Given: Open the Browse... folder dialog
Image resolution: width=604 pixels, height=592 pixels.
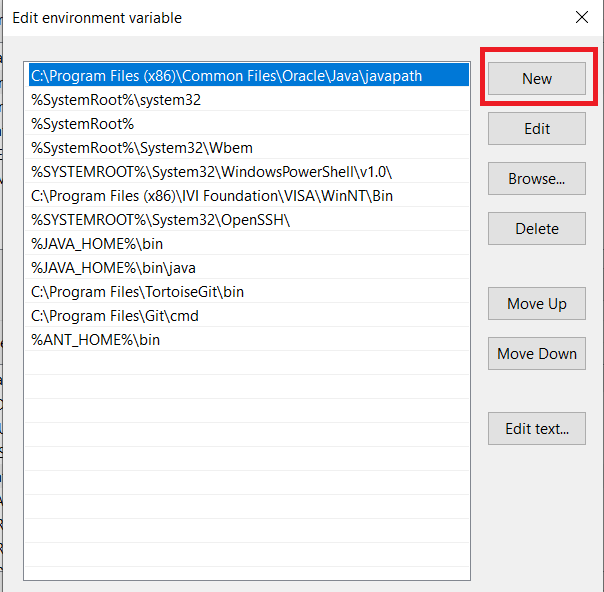Looking at the screenshot, I should coord(537,179).
